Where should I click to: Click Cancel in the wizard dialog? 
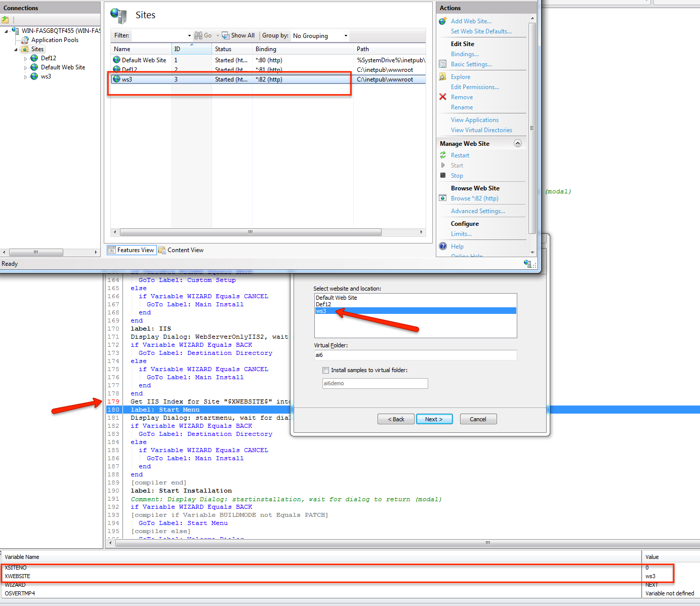click(x=478, y=419)
